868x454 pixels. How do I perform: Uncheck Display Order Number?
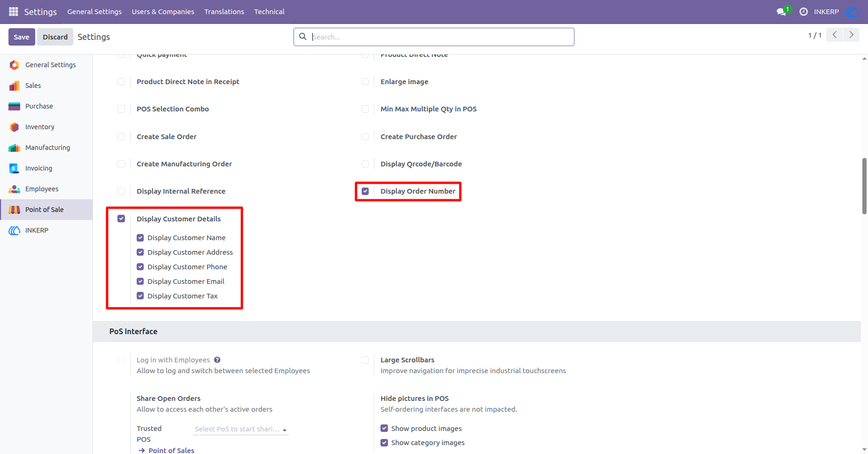[365, 191]
